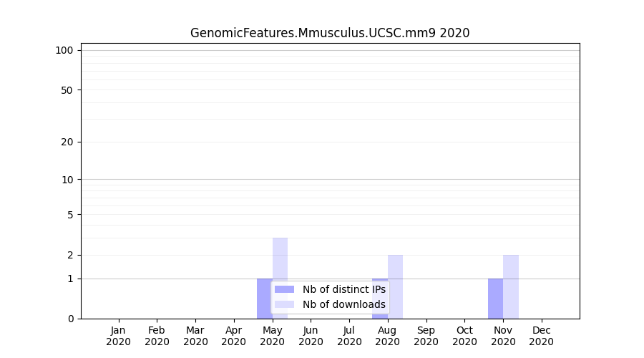Click the y-axis tick label 20
The height and width of the screenshot is (358, 644).
click(x=67, y=142)
